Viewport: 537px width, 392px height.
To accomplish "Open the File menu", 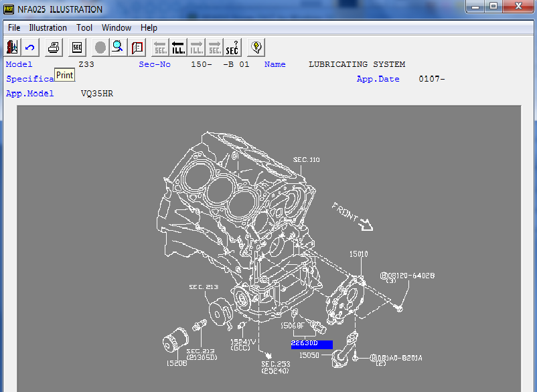I will click(14, 27).
